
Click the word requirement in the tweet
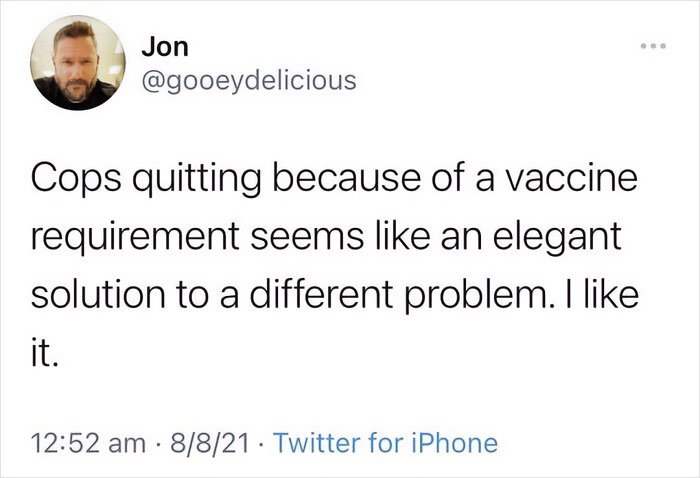click(142, 240)
